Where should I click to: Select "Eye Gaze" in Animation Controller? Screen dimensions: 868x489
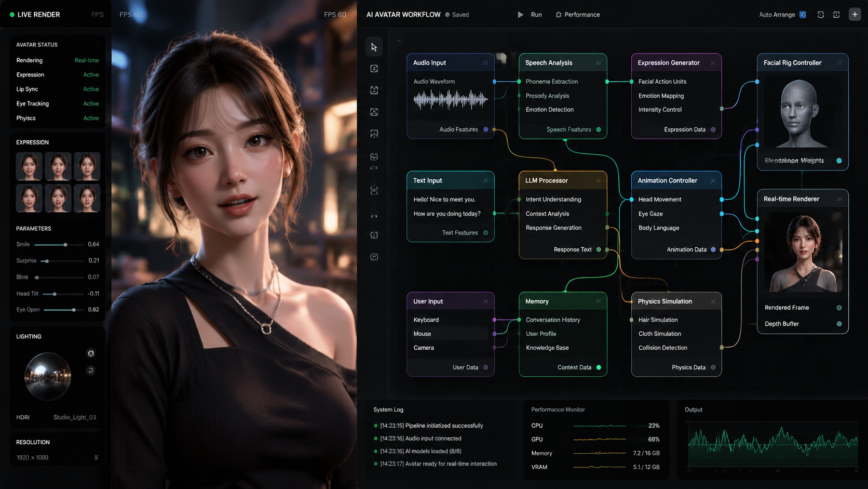(x=650, y=214)
